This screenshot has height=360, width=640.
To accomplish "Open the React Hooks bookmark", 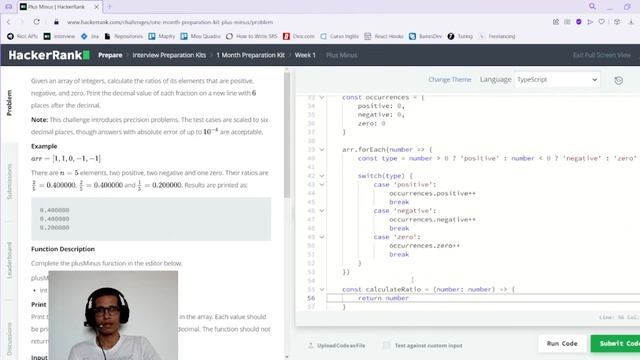I will [384, 36].
